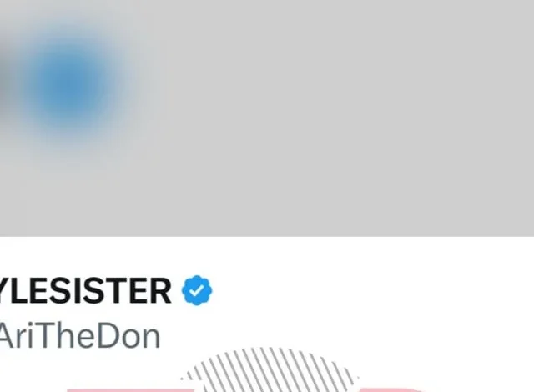This screenshot has height=392, width=534.
Task: Click the Ari portion of the handle
Action: pos(17,336)
